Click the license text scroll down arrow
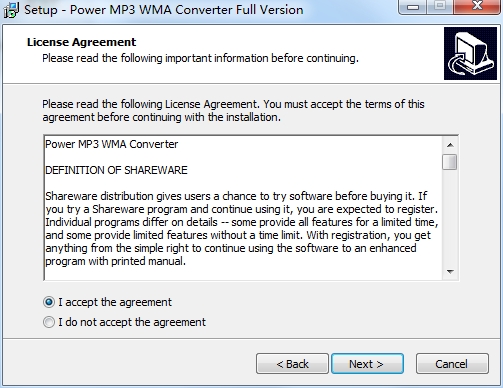The width and height of the screenshot is (503, 388). pyautogui.click(x=450, y=272)
